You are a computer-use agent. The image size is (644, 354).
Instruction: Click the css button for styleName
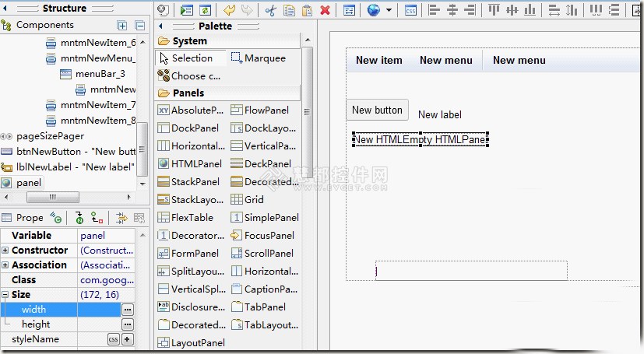coord(114,339)
